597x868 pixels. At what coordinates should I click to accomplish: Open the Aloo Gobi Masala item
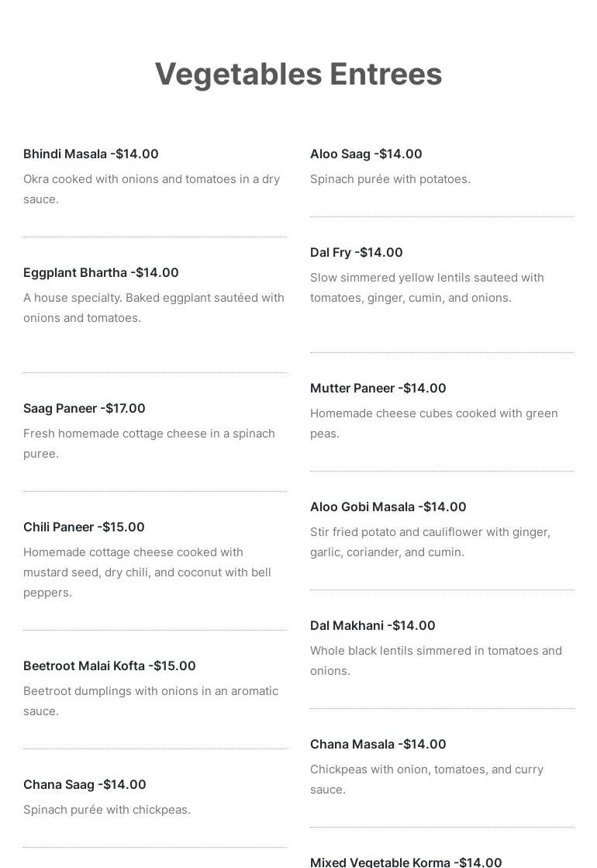click(388, 507)
